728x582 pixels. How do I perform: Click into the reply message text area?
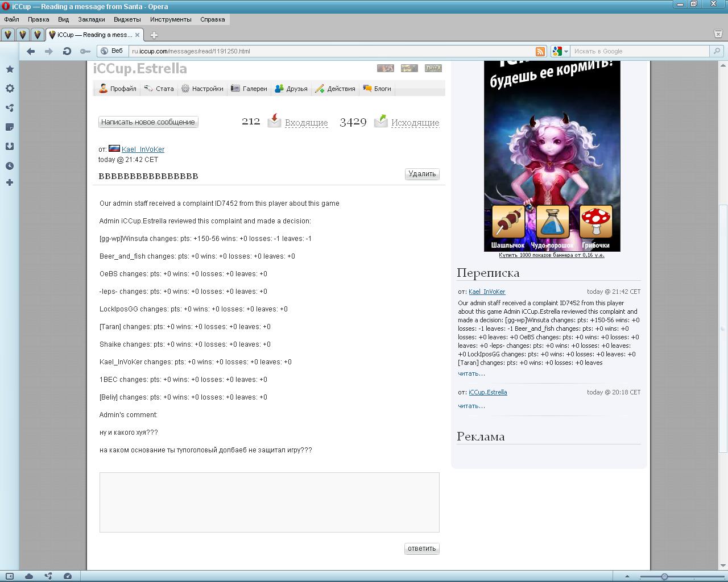coord(270,502)
